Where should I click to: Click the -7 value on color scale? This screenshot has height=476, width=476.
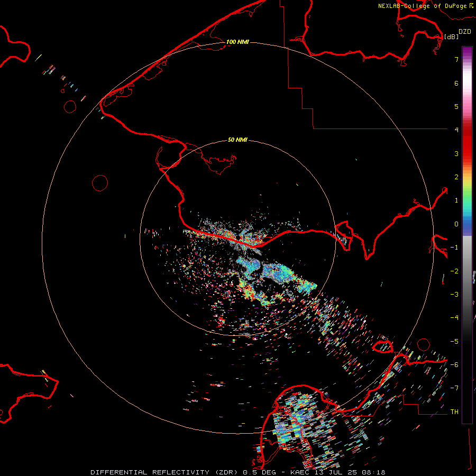click(x=454, y=388)
